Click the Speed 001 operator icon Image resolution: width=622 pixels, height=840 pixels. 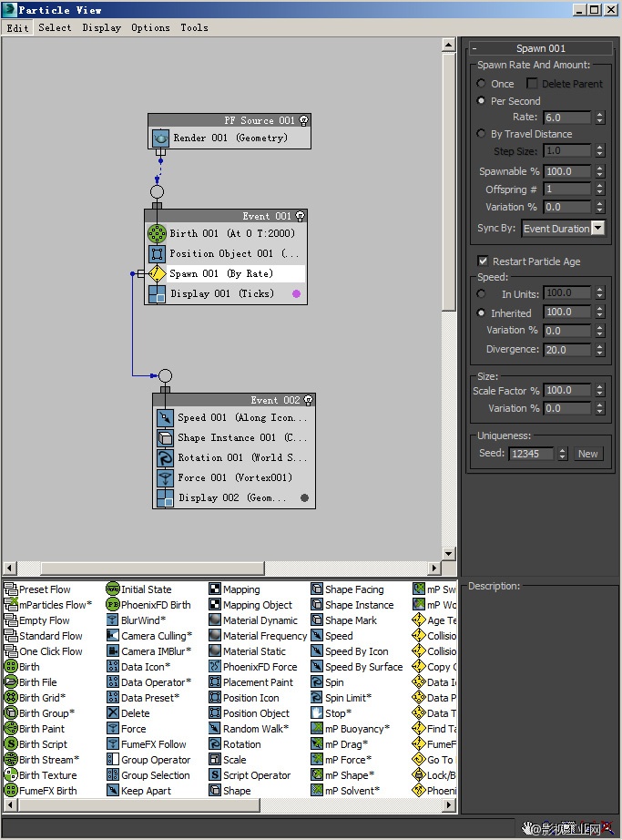(165, 417)
